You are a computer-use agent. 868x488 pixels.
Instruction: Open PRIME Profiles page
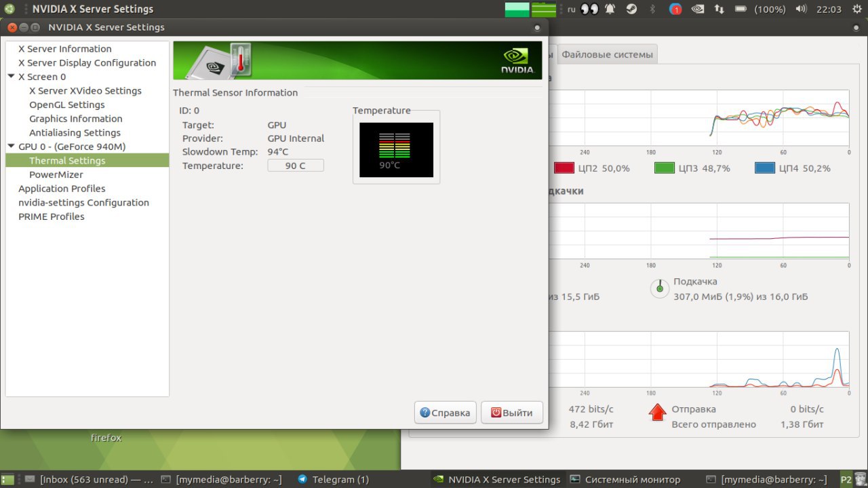(52, 217)
